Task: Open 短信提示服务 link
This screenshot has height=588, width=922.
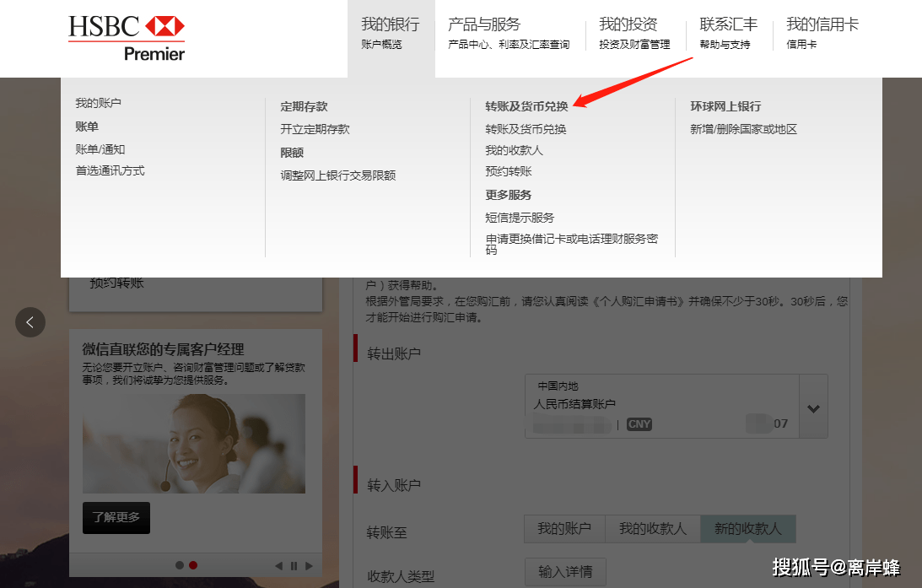Action: point(520,218)
